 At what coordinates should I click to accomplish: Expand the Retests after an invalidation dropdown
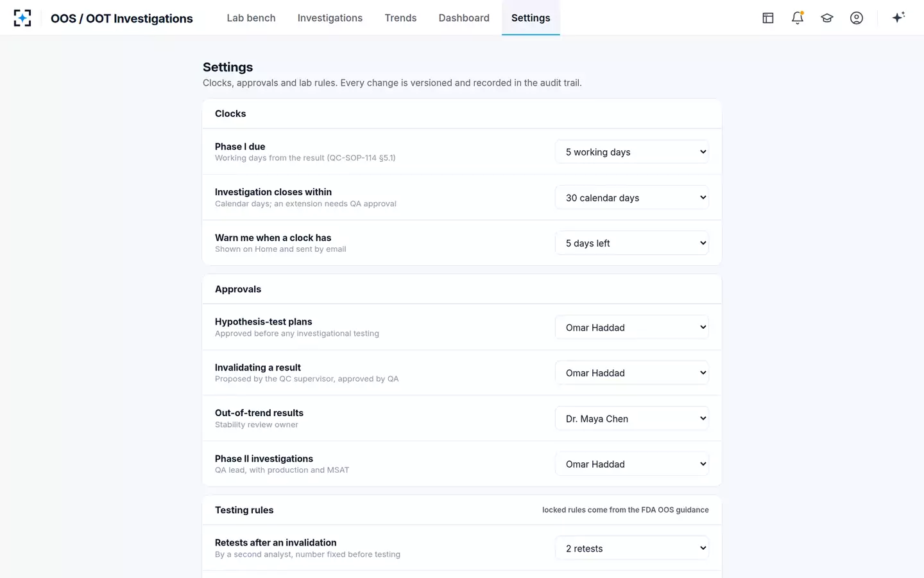point(632,548)
